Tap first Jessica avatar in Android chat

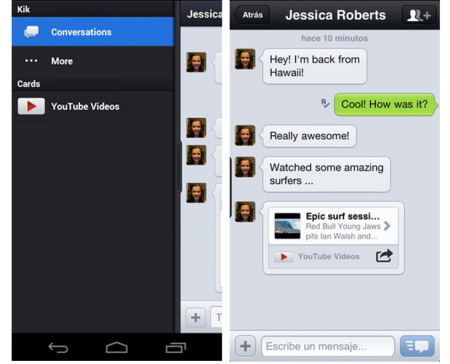click(196, 62)
